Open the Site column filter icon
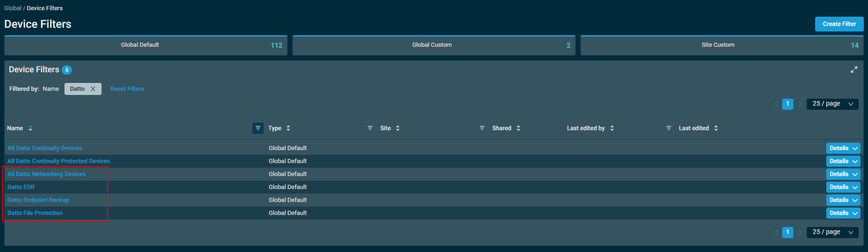The image size is (868, 252). coord(482,128)
